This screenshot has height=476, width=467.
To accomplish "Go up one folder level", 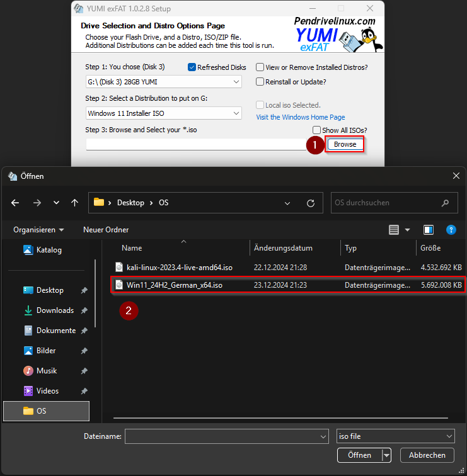I will tap(75, 203).
